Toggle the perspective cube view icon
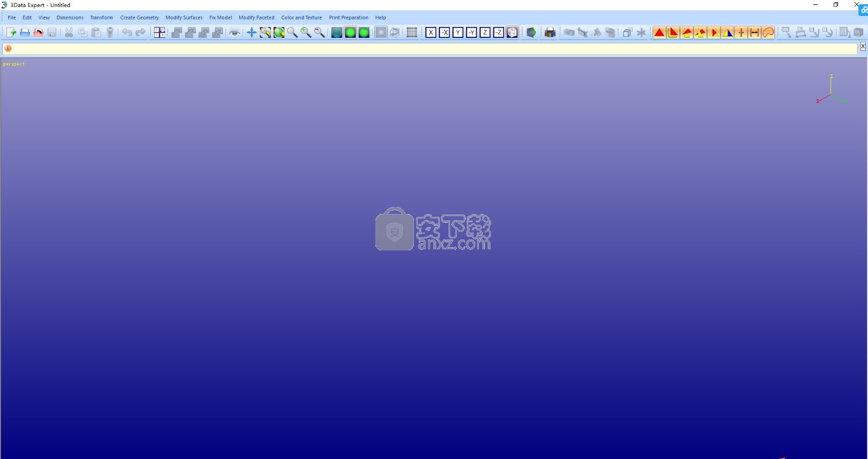 coord(512,33)
